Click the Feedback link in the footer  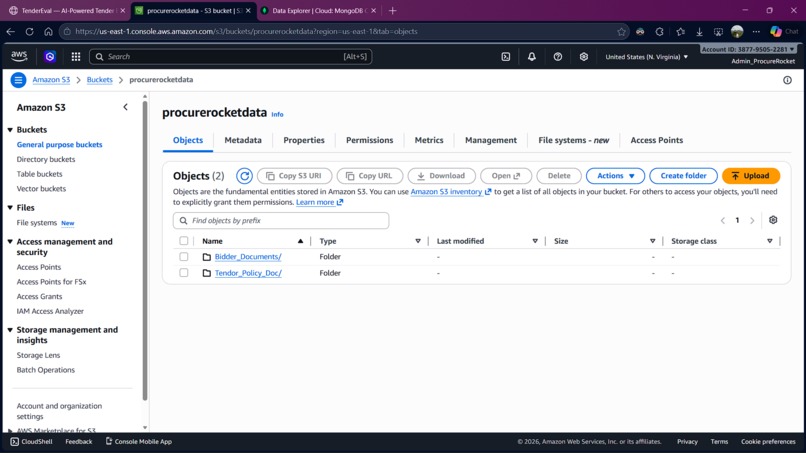click(x=79, y=442)
